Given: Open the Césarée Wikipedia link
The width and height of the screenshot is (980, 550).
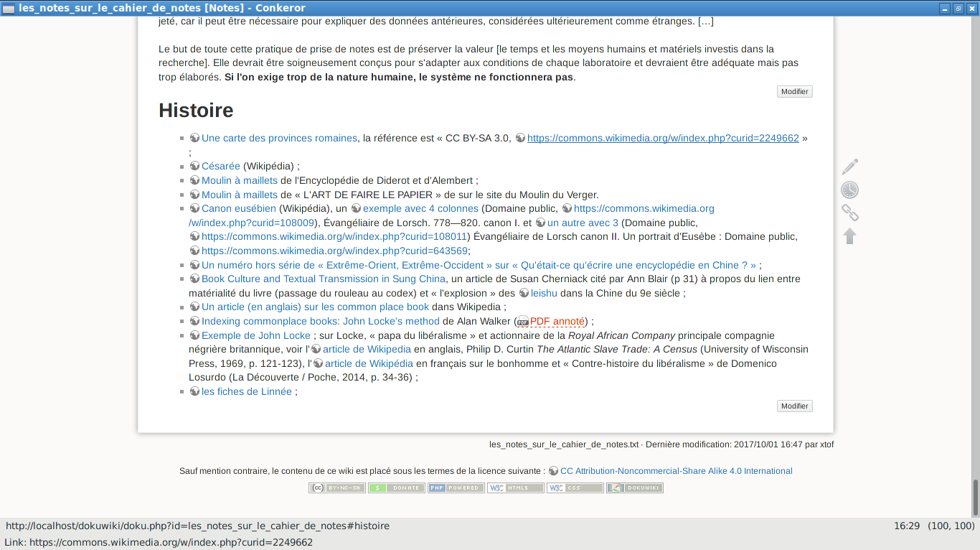Looking at the screenshot, I should pos(220,167).
